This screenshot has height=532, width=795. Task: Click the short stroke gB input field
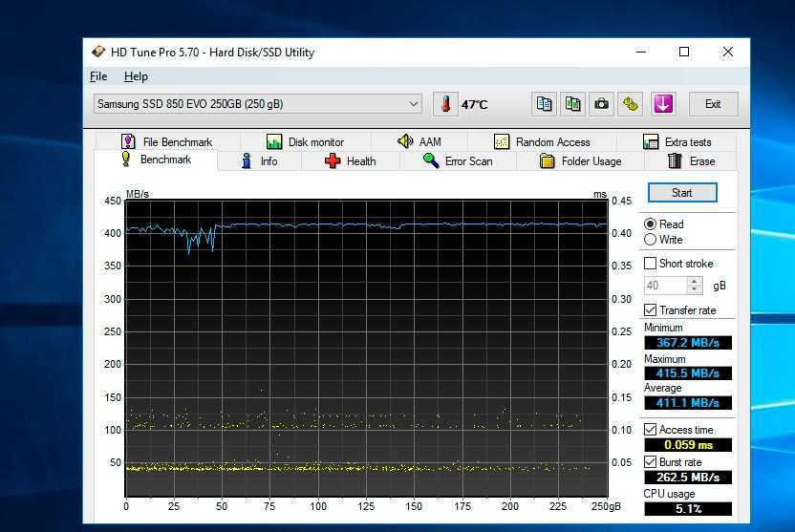[666, 286]
